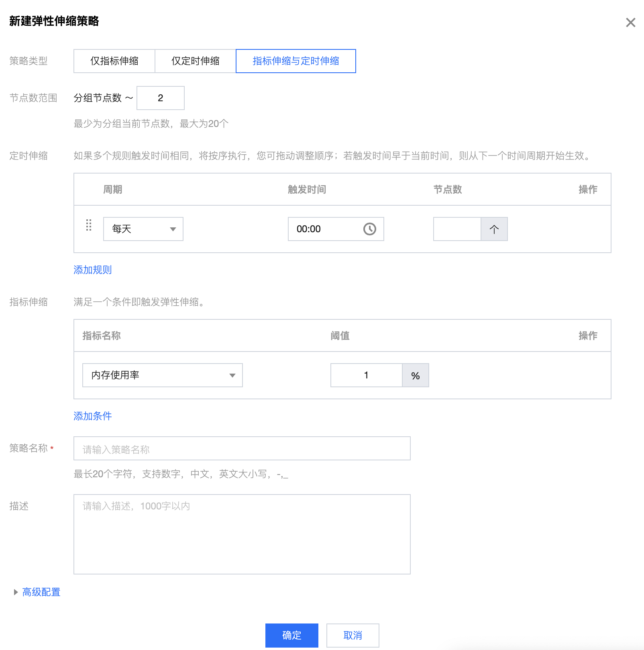Select 指标伸缩与定时伸缩 policy type

pos(296,61)
